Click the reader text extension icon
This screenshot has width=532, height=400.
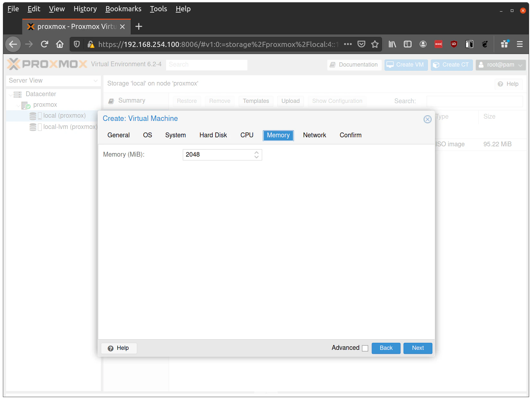click(x=469, y=44)
